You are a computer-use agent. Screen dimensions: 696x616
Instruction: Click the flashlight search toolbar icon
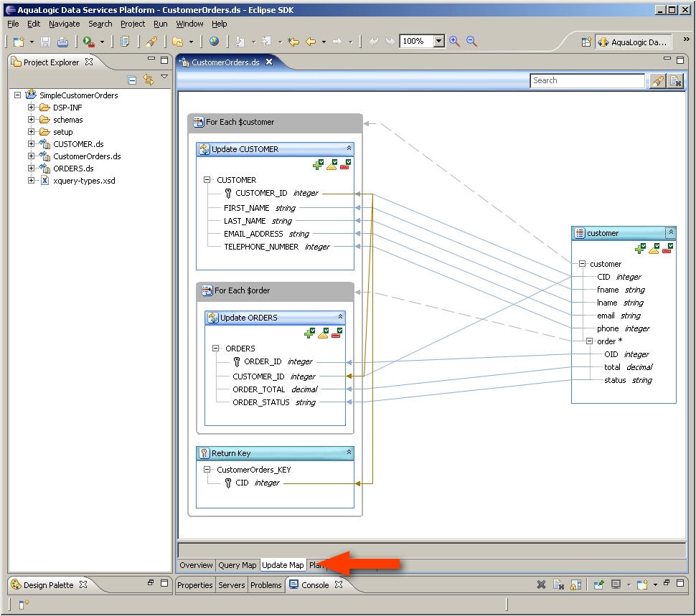151,42
